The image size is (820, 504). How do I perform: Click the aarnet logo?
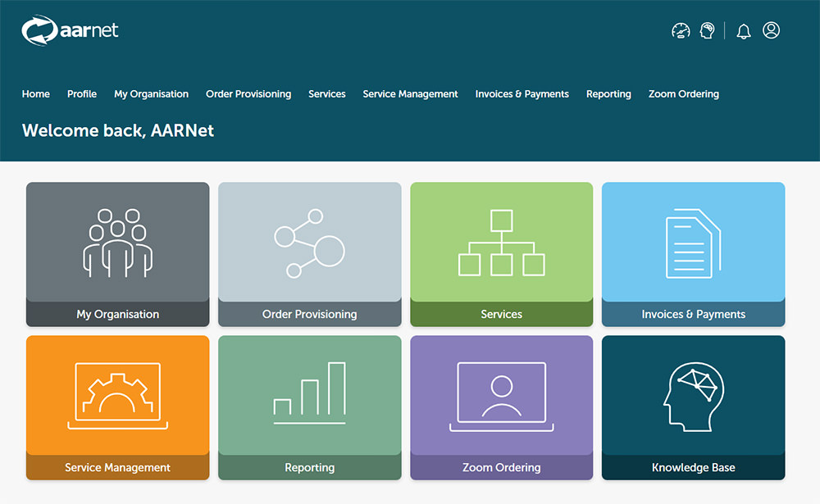click(70, 30)
